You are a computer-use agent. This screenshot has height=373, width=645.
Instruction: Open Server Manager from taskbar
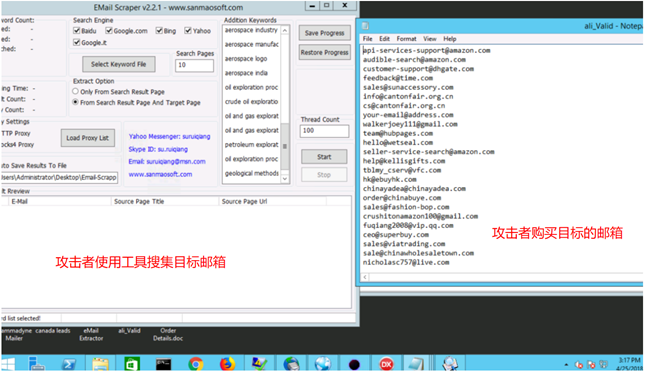click(37, 364)
